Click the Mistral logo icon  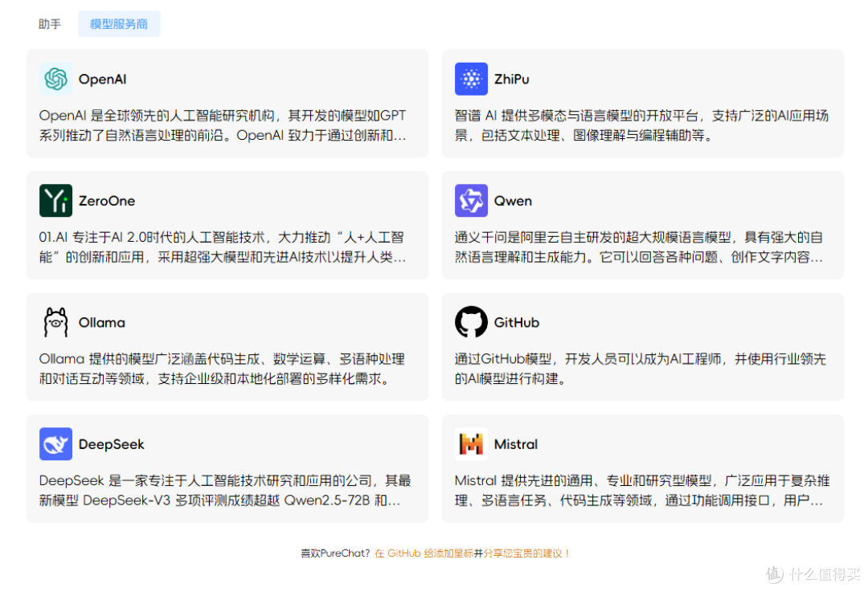(471, 444)
